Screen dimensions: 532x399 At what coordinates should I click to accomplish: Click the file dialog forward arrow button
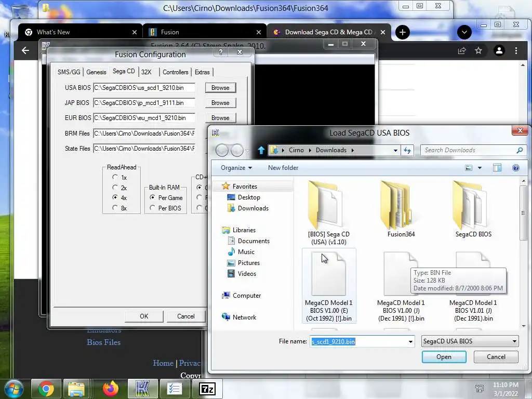click(x=237, y=150)
